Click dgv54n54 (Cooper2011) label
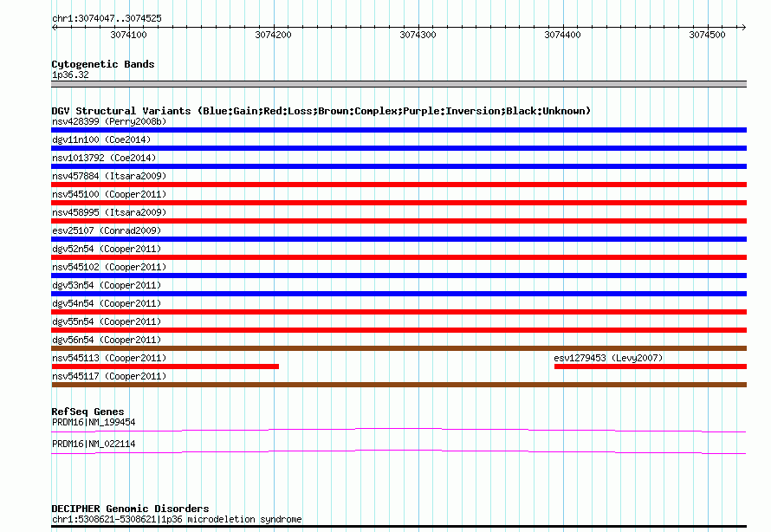This screenshot has height=532, width=771. point(107,303)
